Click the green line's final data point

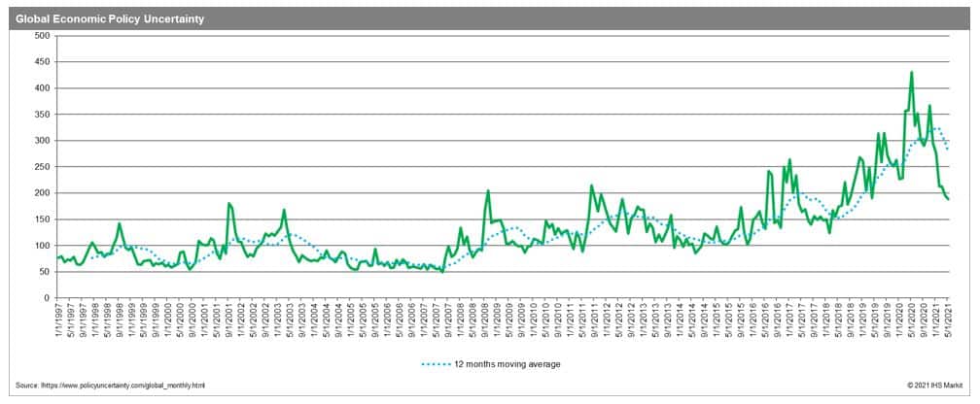point(948,199)
